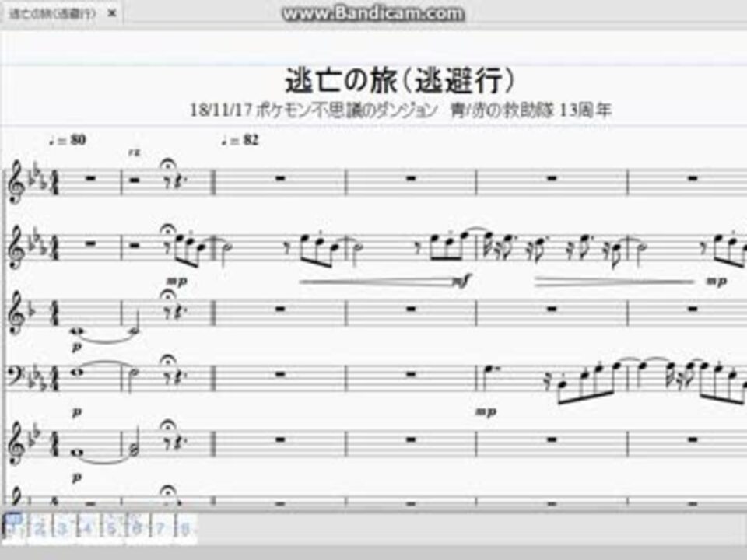Select mp dynamic under bass clef staff
This screenshot has width=747, height=560.
[486, 411]
